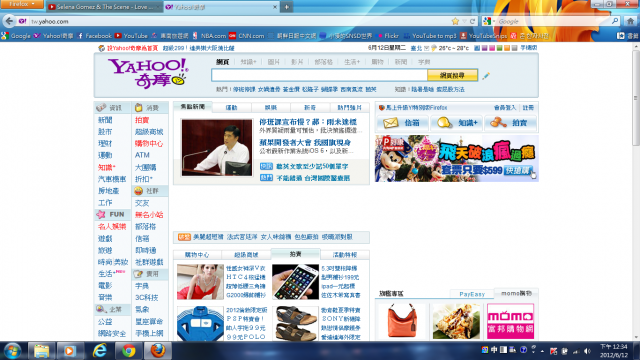Close the Yahoo tab
Screen dimensions: 640x360
click(x=275, y=7)
